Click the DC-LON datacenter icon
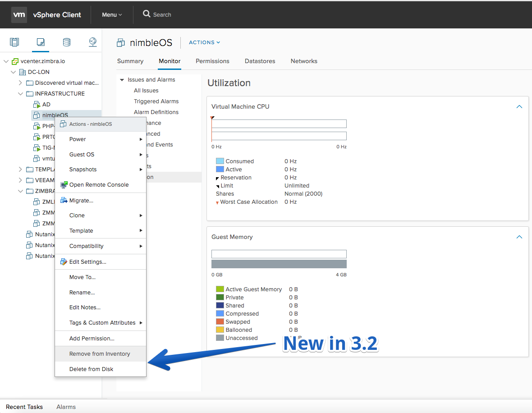Screen dimensions: 532x413 [x=23, y=72]
